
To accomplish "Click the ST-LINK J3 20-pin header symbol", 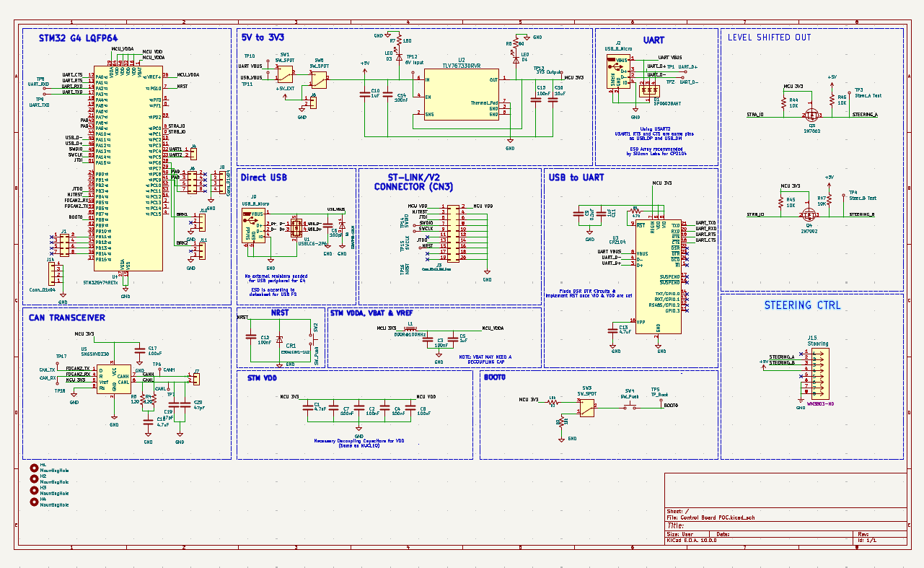I will 452,232.
